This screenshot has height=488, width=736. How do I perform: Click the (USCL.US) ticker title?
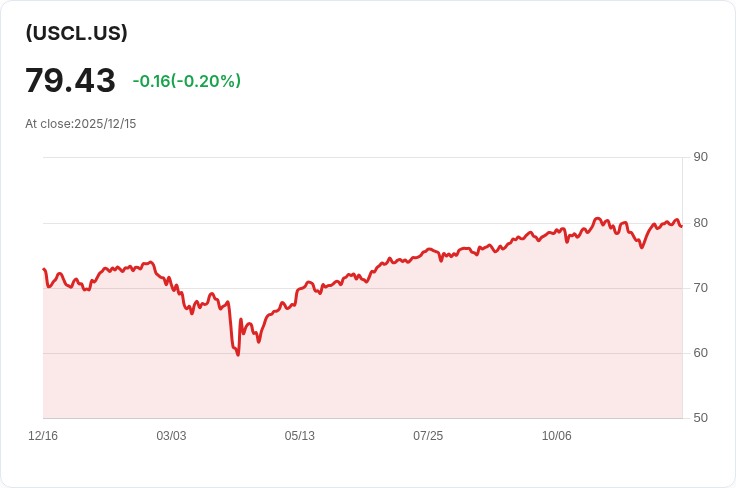pyautogui.click(x=77, y=33)
